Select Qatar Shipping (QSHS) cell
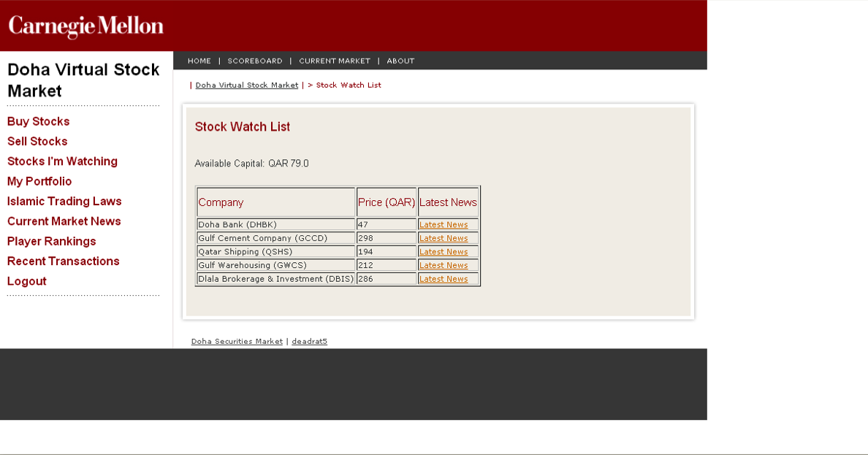Screen dimensions: 868x455 click(275, 251)
